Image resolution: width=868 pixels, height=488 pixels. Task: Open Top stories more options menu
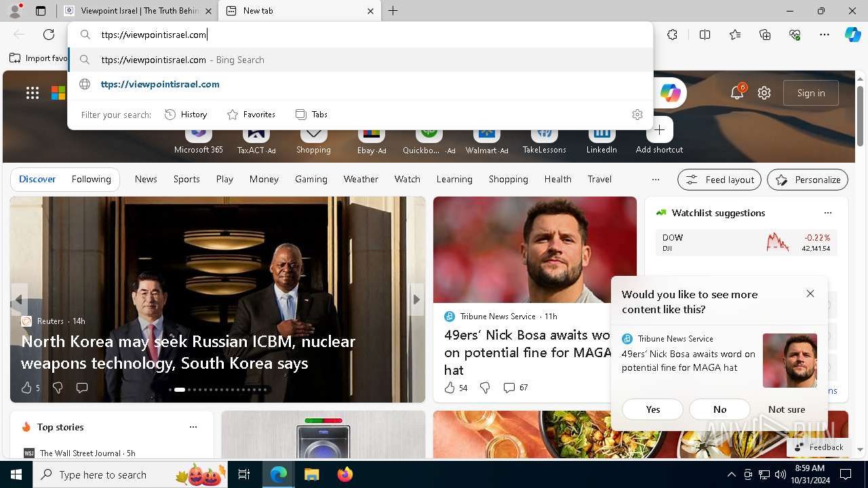tap(193, 427)
